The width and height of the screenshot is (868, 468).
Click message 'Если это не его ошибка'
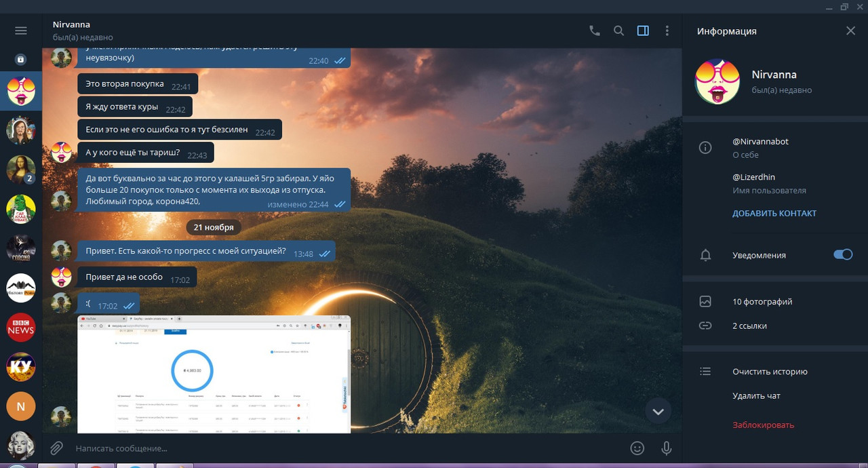click(180, 130)
